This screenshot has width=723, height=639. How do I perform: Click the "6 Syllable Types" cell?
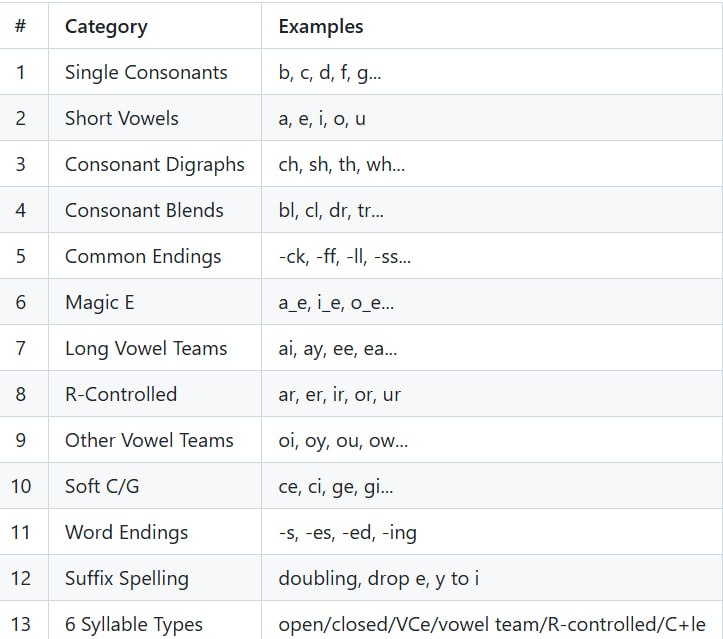pyautogui.click(x=134, y=625)
